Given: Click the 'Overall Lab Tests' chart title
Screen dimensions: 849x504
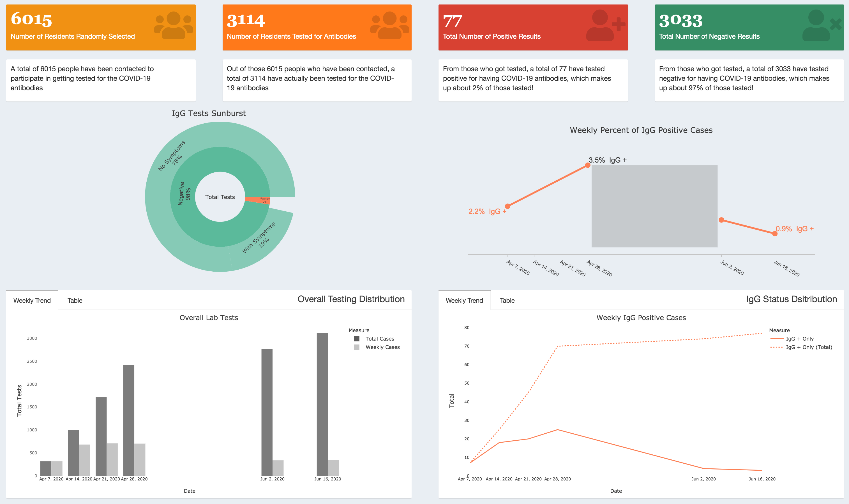Looking at the screenshot, I should 209,318.
